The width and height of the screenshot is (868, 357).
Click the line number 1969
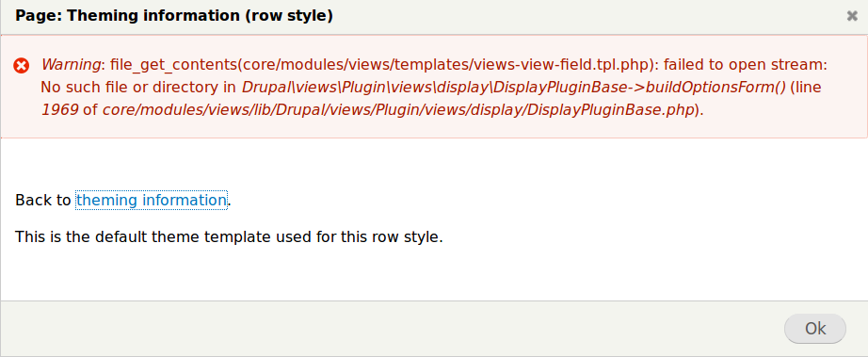pos(60,109)
